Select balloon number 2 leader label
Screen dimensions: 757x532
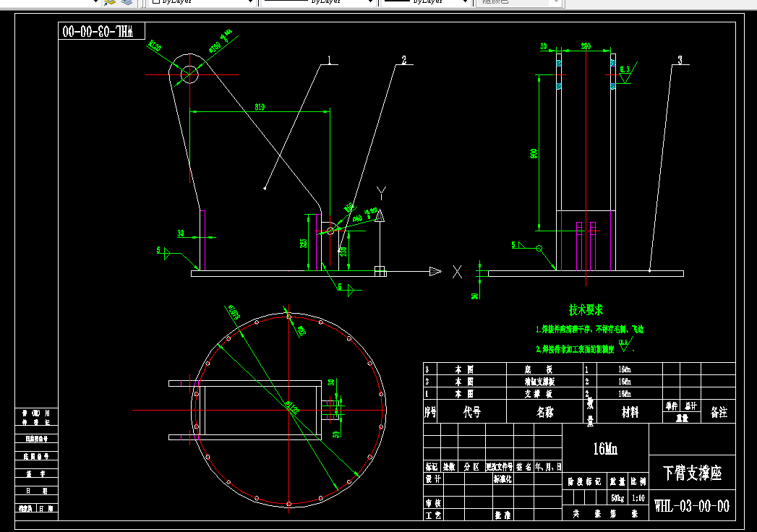(404, 60)
